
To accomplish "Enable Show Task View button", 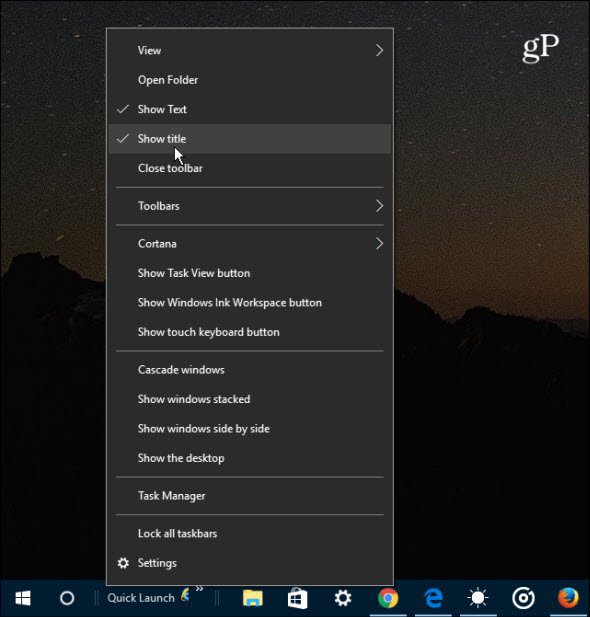I will pyautogui.click(x=250, y=273).
